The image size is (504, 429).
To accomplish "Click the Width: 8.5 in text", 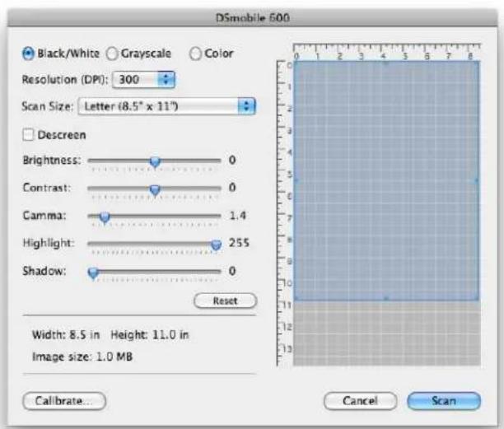I will [66, 335].
